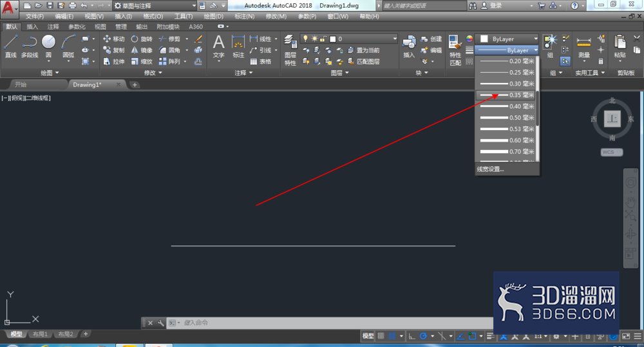Image resolution: width=644 pixels, height=347 pixels.
Task: Select the Polyline (多段线) tool
Action: tap(30, 46)
